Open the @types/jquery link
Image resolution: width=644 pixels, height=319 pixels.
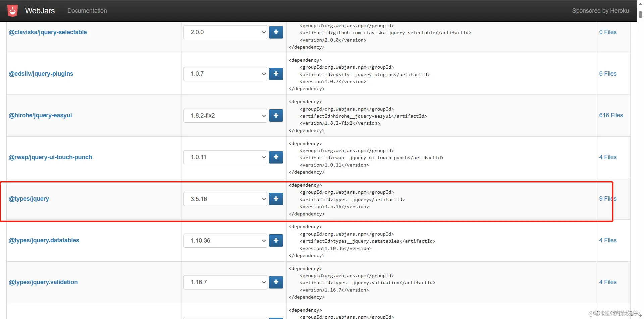coord(29,199)
